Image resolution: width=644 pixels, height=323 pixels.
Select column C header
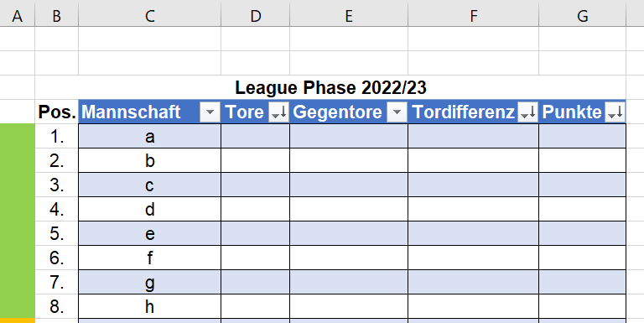click(149, 16)
